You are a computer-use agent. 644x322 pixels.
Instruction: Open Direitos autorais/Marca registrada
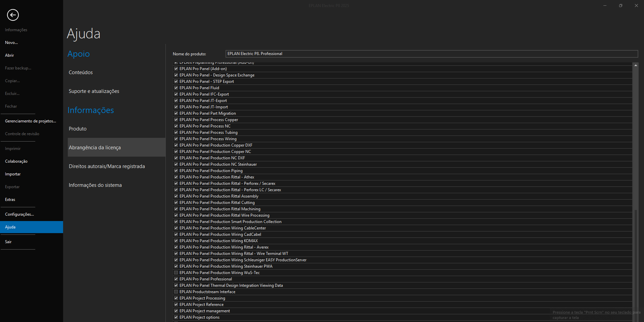coord(107,166)
